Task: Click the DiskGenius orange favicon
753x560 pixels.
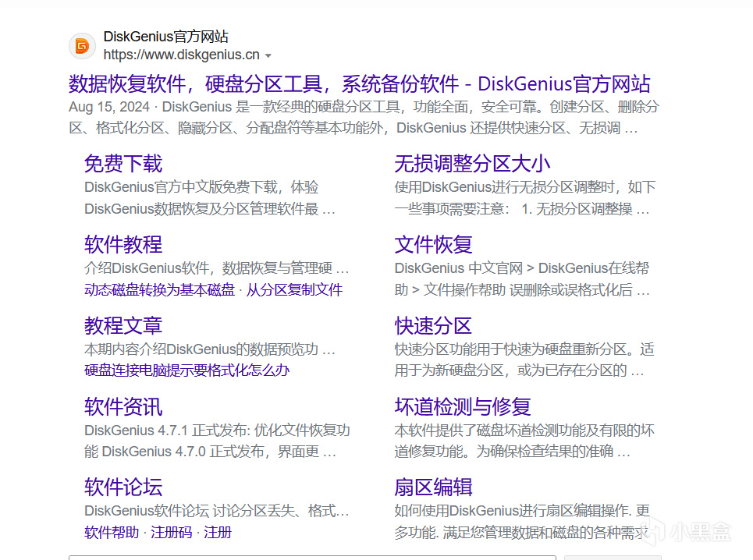Action: pyautogui.click(x=82, y=46)
